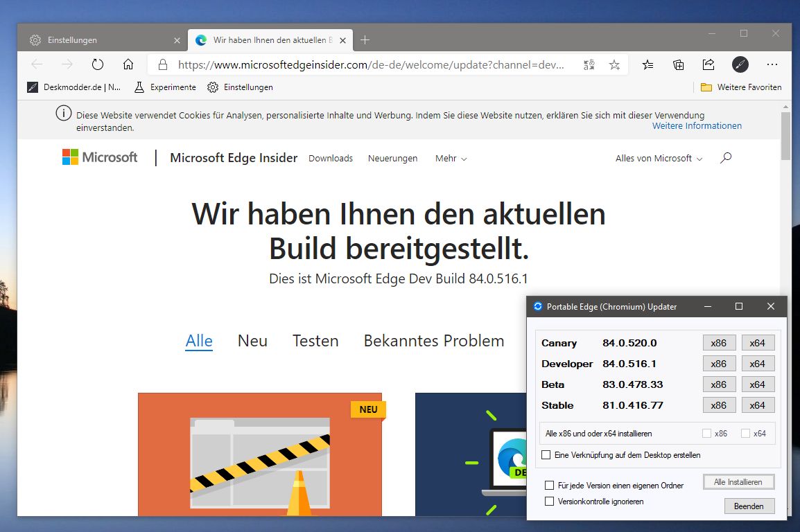The image size is (800, 532).
Task: Click the Canary version 84.0.520.0 text
Action: pyautogui.click(x=629, y=343)
